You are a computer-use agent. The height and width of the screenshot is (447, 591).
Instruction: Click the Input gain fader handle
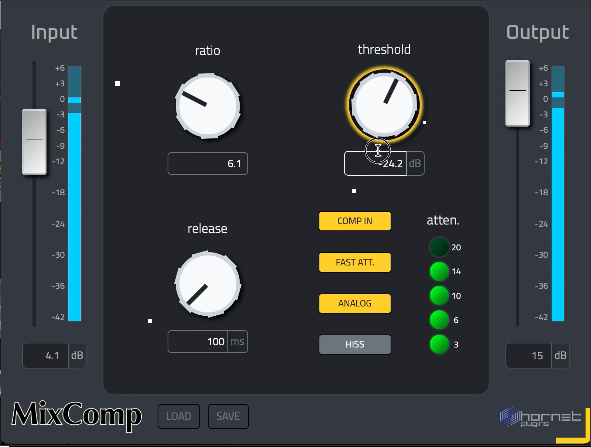pos(34,142)
